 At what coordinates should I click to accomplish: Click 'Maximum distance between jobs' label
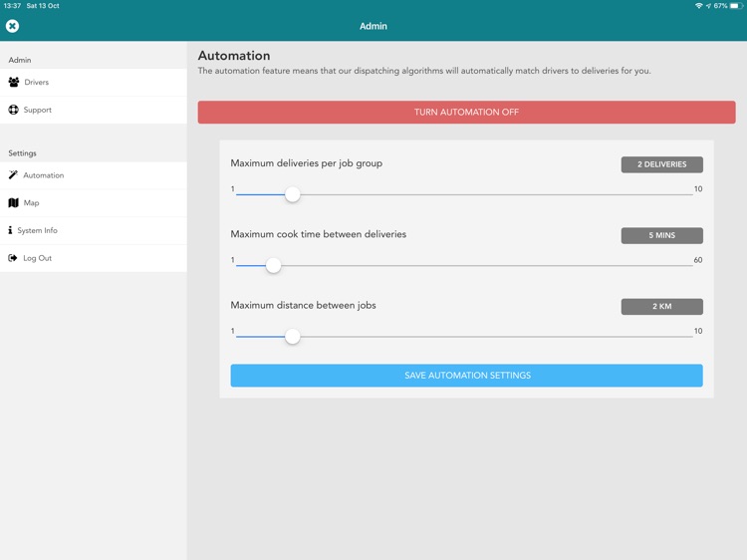(x=303, y=306)
